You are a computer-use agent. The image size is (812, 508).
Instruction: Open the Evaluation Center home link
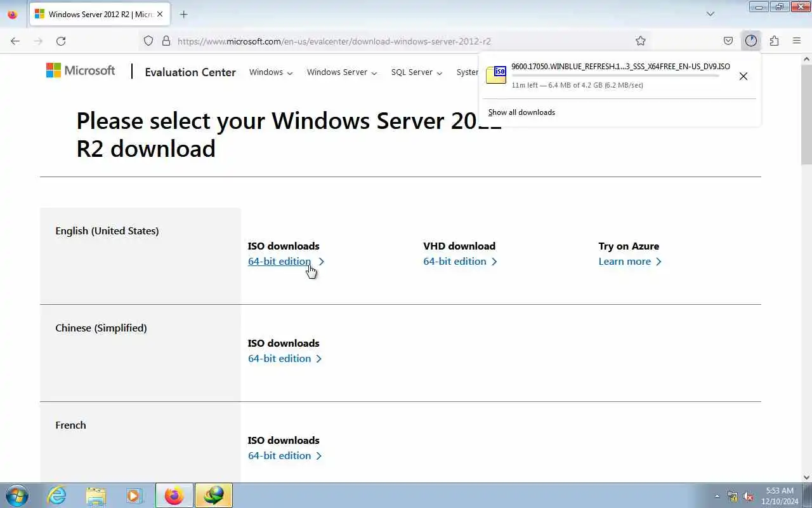click(190, 72)
